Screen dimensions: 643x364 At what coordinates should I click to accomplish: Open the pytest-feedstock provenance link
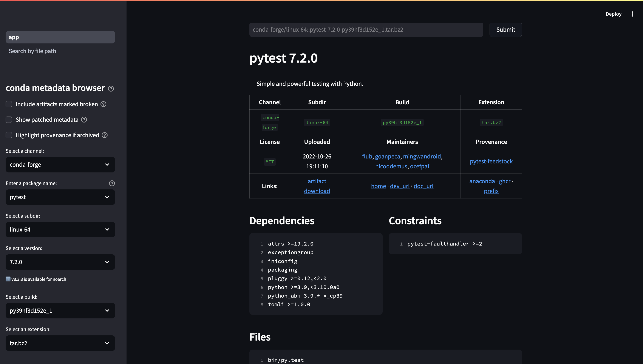491,161
